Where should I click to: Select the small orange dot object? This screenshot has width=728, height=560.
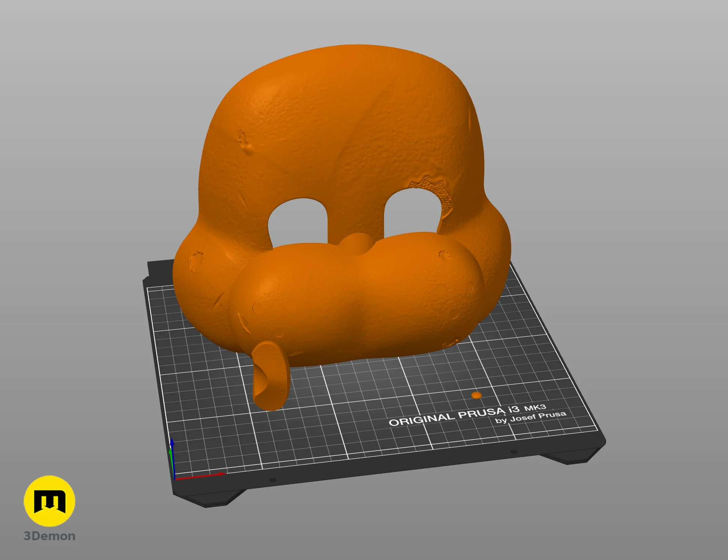coord(476,395)
